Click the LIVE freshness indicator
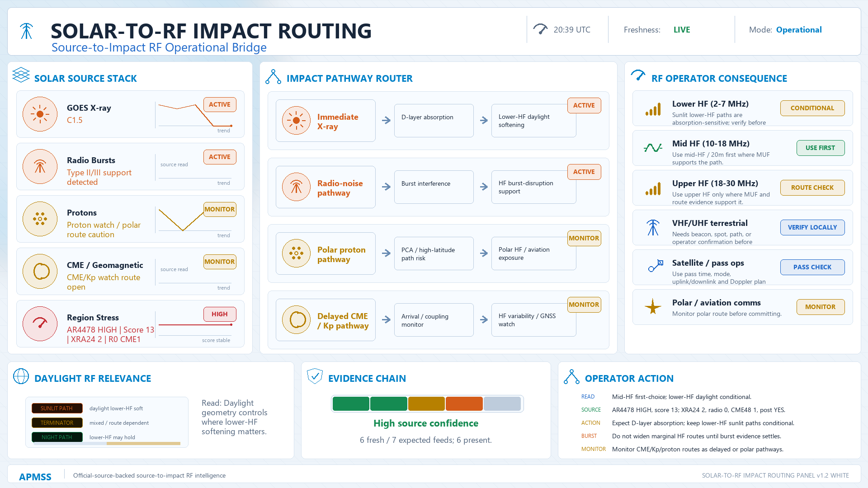The width and height of the screenshot is (868, 488). (x=682, y=30)
